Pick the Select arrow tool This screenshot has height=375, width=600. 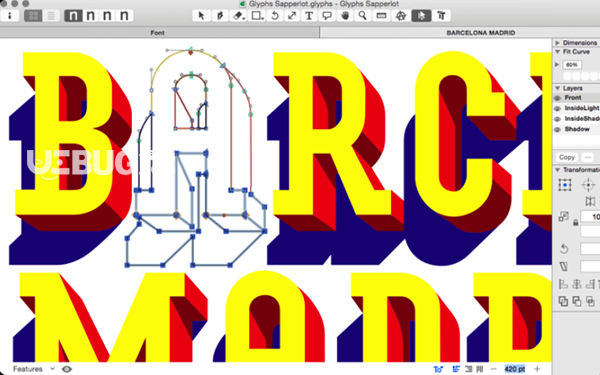[202, 16]
